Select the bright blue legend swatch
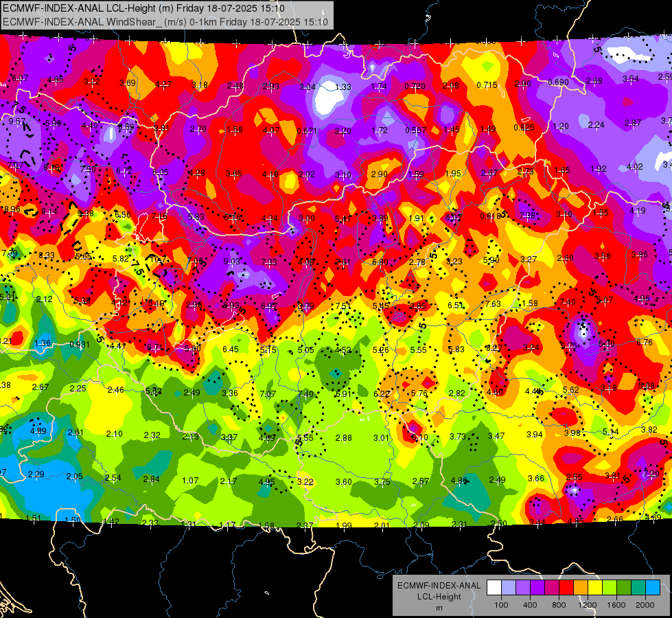Image resolution: width=672 pixels, height=618 pixels. [653, 588]
